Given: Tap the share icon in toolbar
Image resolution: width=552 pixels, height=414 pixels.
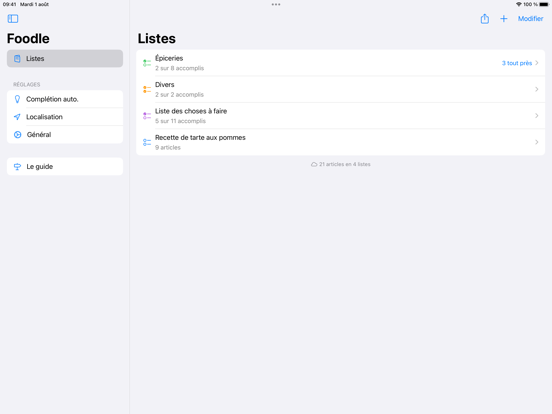Looking at the screenshot, I should pyautogui.click(x=485, y=19).
